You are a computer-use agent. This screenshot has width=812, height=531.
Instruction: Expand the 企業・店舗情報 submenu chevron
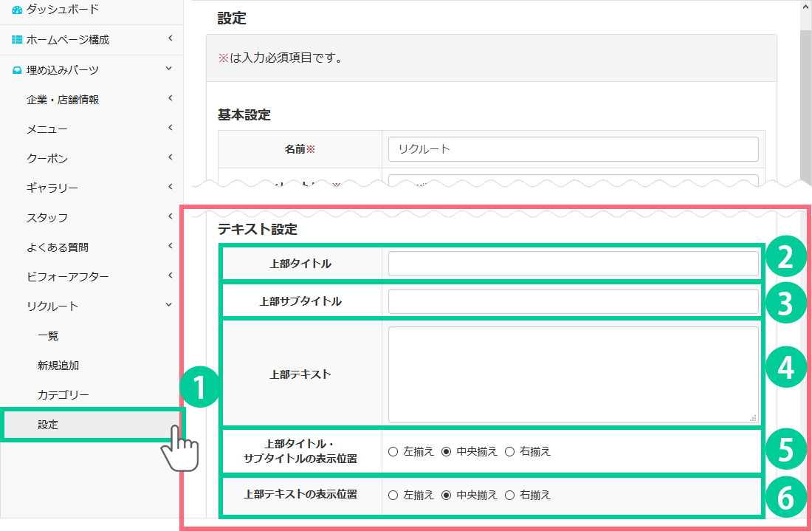coord(169,98)
